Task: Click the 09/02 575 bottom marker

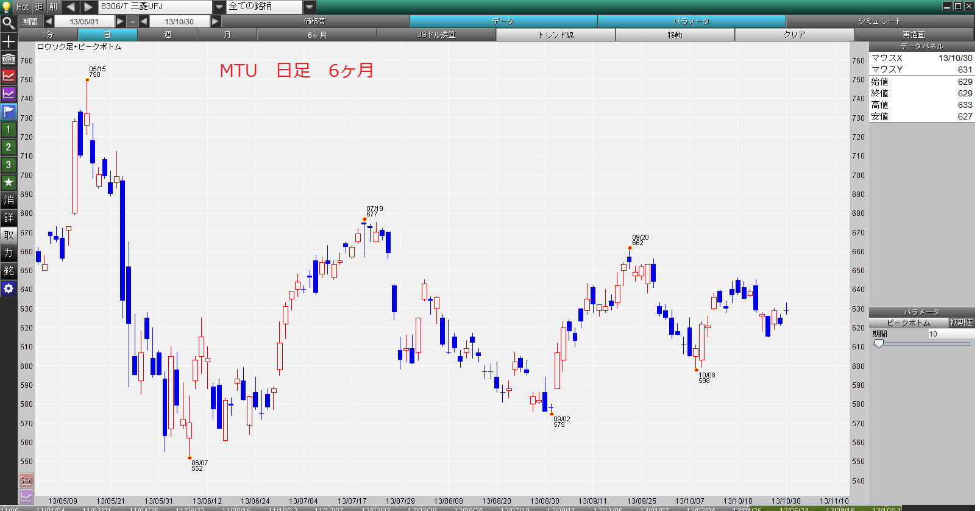Action: point(552,414)
